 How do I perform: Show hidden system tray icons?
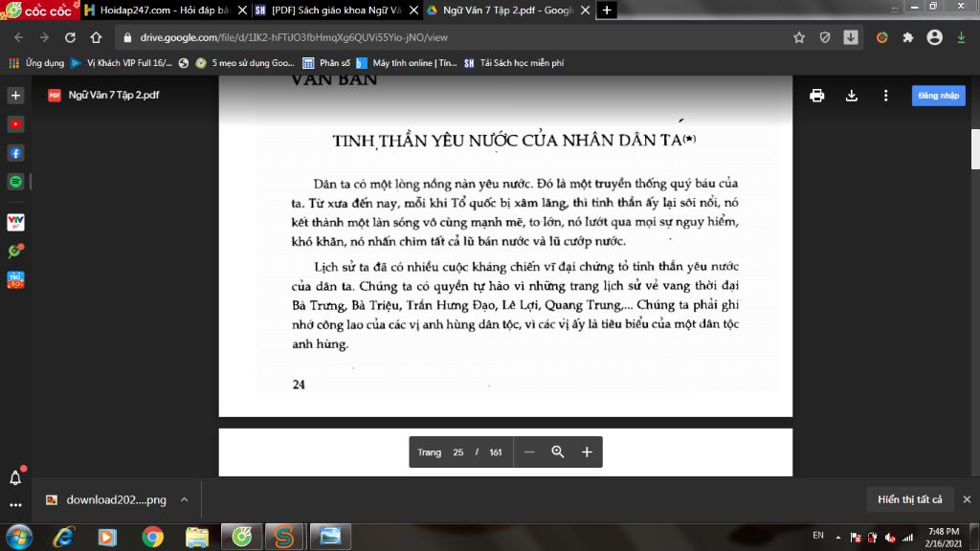pyautogui.click(x=838, y=538)
